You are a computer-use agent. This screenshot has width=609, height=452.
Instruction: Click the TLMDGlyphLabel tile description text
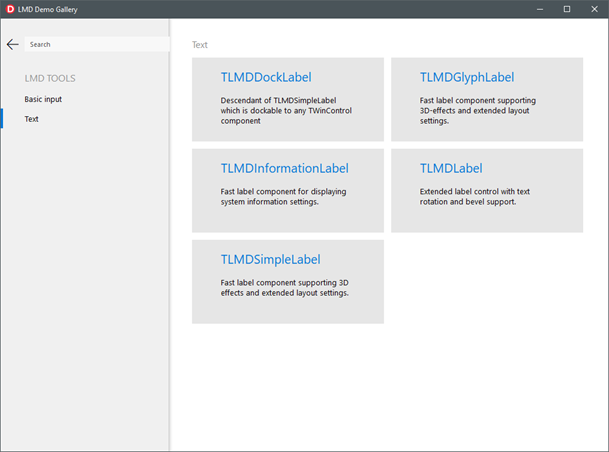tap(480, 110)
